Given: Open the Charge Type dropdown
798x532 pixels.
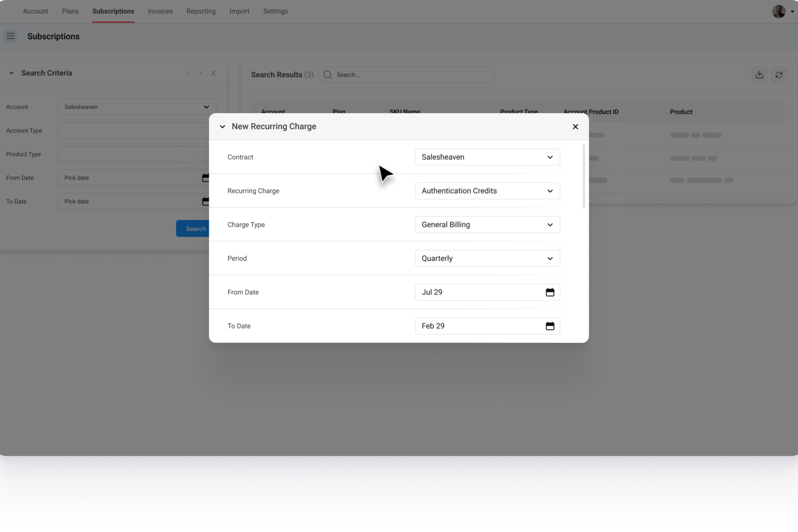Looking at the screenshot, I should pyautogui.click(x=487, y=225).
